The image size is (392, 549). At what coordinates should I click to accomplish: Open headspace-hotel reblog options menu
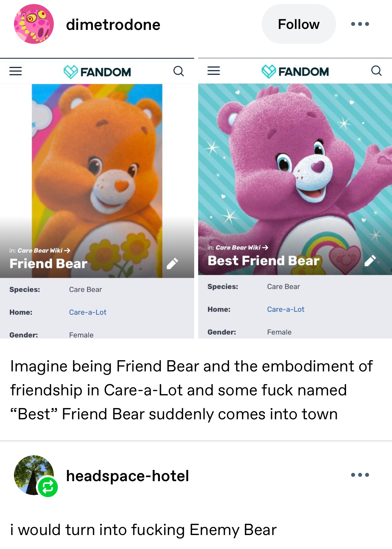tap(360, 475)
